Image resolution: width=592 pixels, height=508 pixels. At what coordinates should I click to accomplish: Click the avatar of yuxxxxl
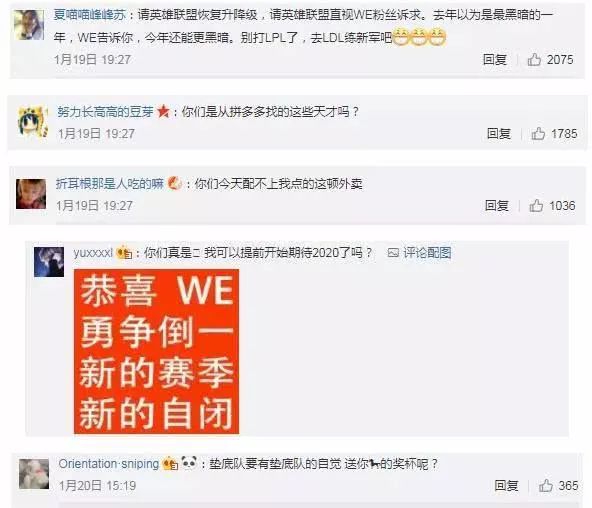(x=49, y=262)
